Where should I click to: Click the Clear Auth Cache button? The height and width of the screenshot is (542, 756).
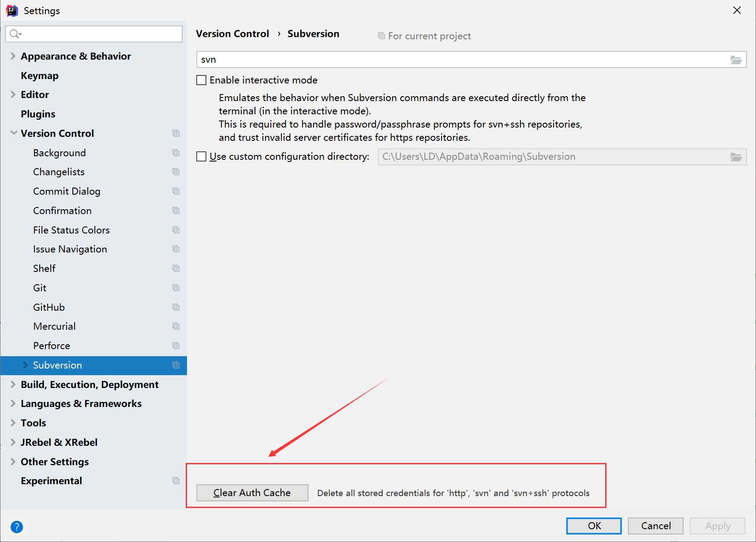pos(252,493)
